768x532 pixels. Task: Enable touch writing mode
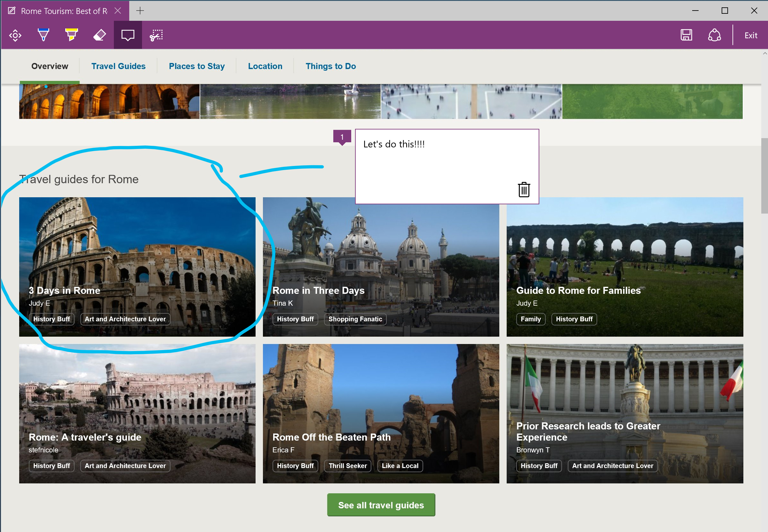(x=15, y=35)
